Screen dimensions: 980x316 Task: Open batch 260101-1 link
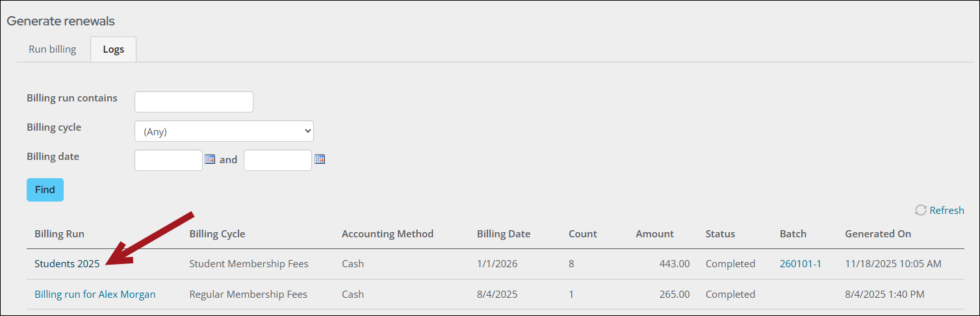pos(800,264)
